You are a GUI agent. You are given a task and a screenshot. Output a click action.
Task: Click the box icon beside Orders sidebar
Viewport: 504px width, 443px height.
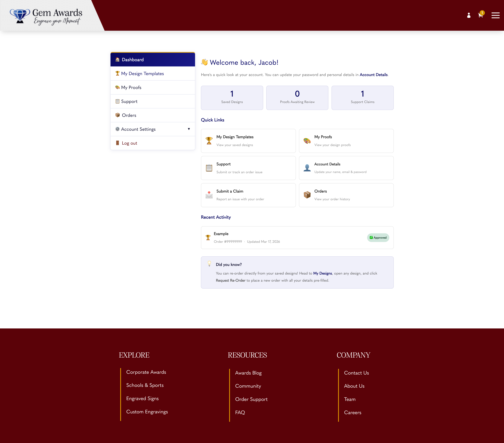pos(118,115)
